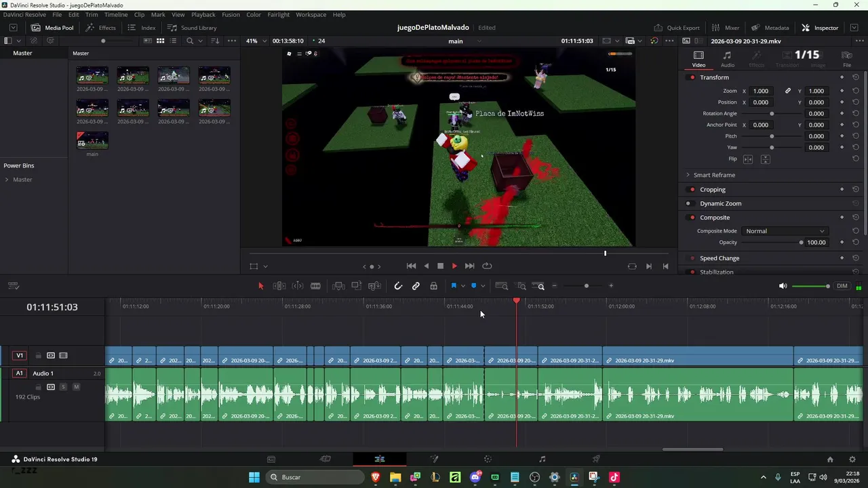Switch to Inspector Audio tab
The height and width of the screenshot is (488, 868).
727,59
